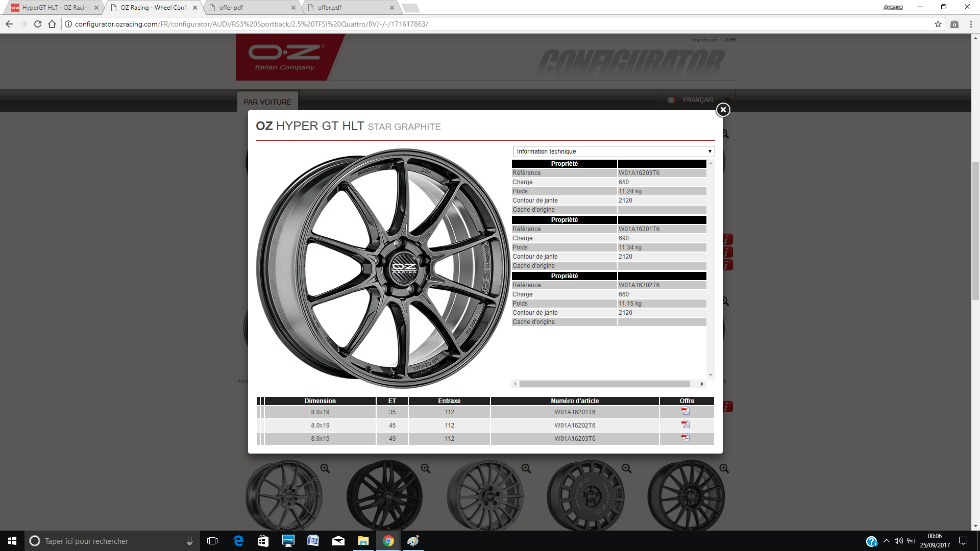The width and height of the screenshot is (980, 551).
Task: Click the Hyper GT HLT wheel image
Action: 383,269
